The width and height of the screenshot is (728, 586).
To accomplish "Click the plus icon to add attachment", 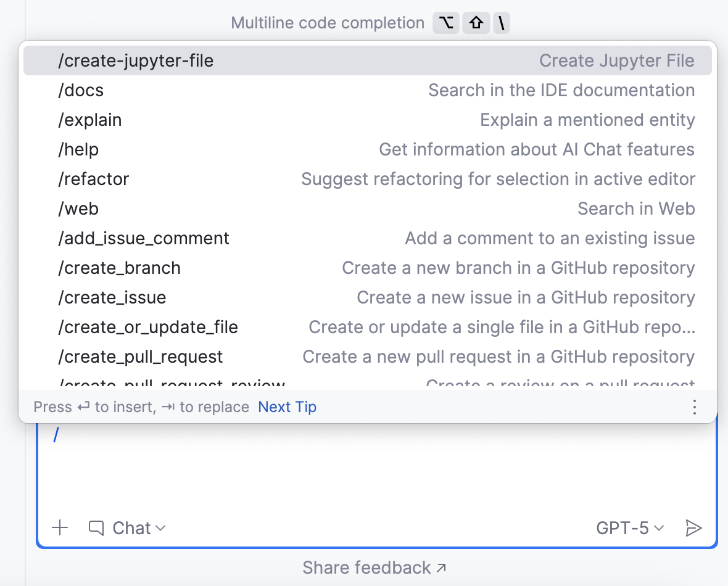I will tap(60, 528).
